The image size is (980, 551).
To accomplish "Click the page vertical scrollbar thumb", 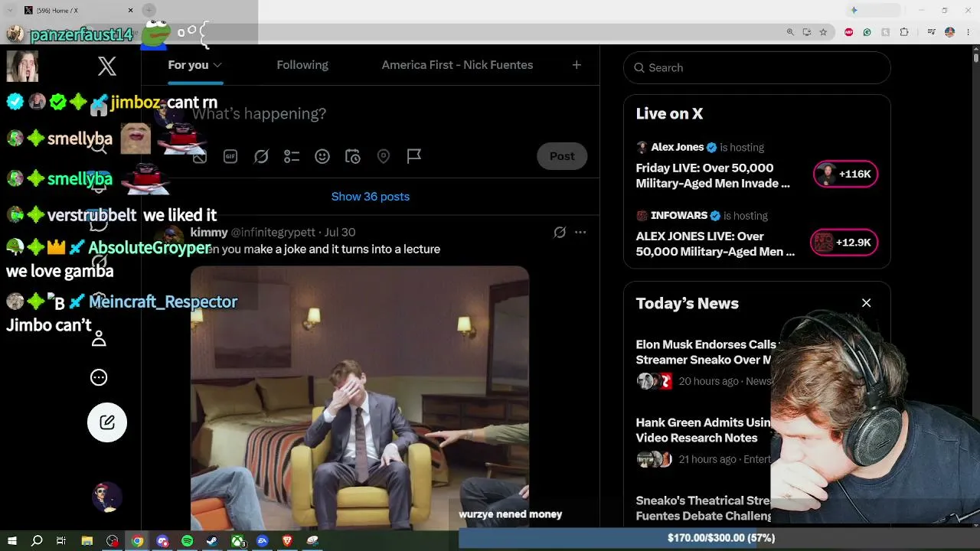I will pos(975,57).
